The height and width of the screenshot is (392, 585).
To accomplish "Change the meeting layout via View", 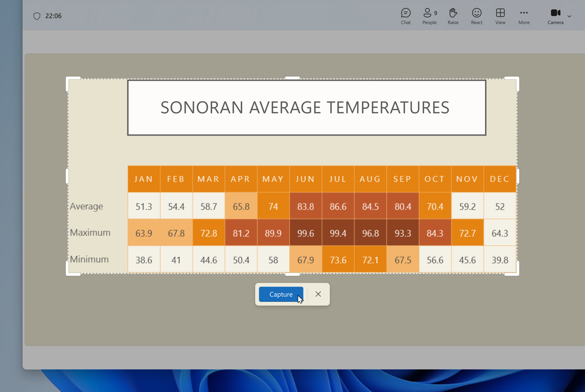I will tap(500, 16).
